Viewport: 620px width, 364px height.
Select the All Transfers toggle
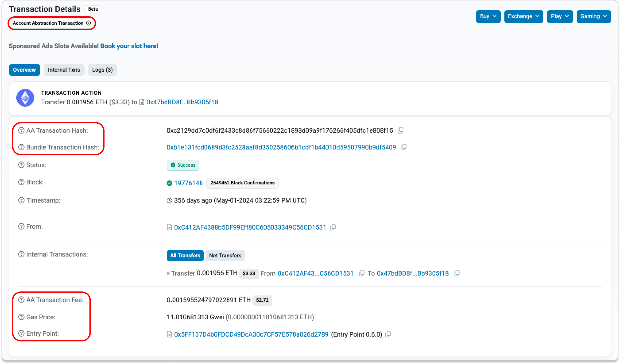point(185,256)
